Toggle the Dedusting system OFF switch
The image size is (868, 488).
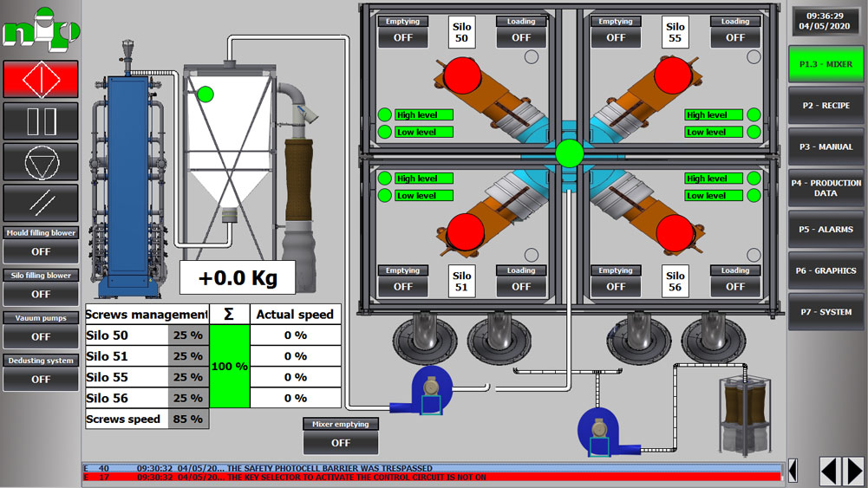pos(41,379)
